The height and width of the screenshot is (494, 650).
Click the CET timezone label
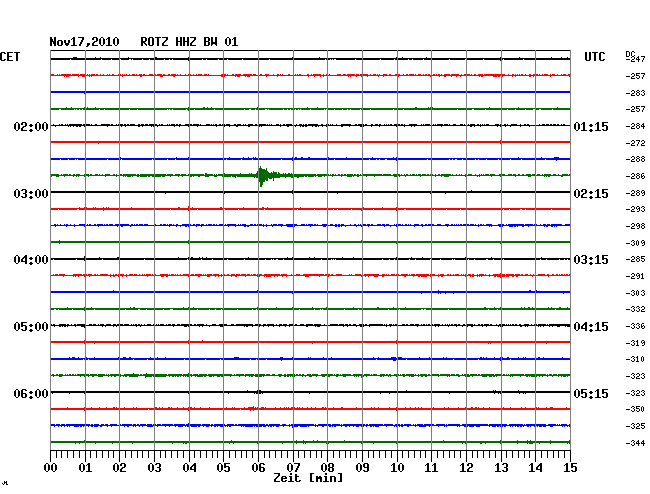[x=10, y=57]
